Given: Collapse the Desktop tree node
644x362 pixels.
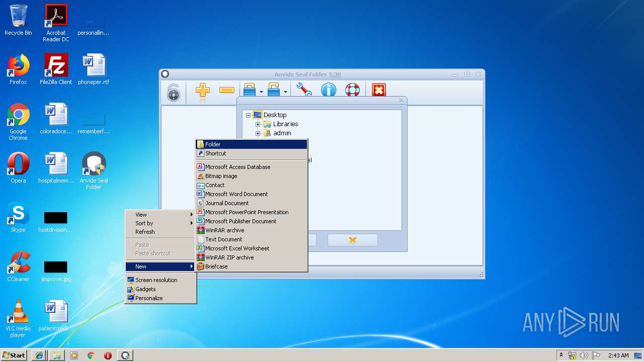Looking at the screenshot, I should point(248,115).
